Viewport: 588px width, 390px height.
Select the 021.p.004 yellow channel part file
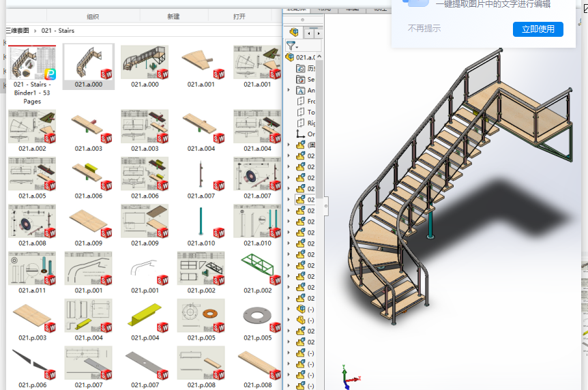(x=145, y=320)
